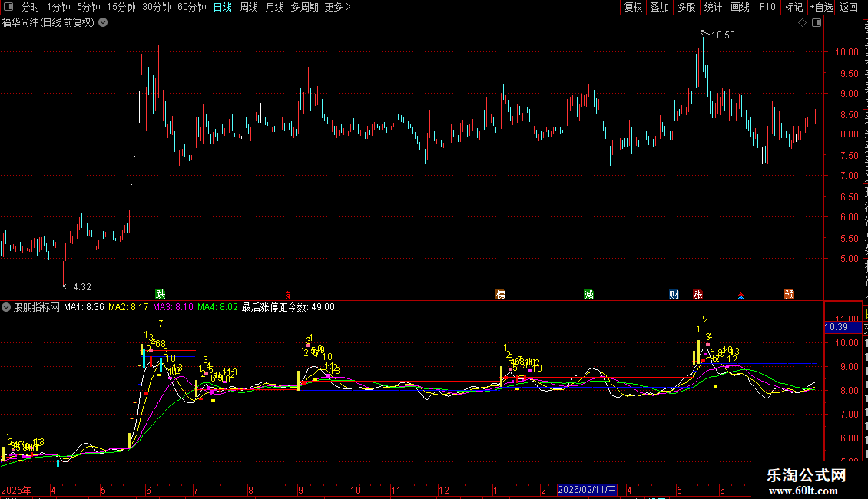Switch to 分时 intraday view
This screenshot has height=499, width=868.
(x=31, y=7)
